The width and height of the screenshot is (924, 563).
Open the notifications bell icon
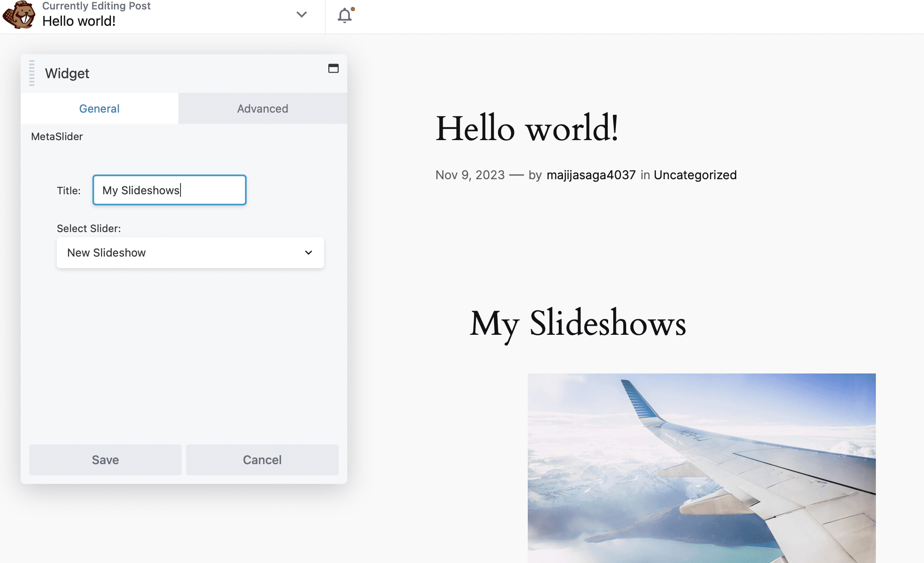(x=345, y=15)
